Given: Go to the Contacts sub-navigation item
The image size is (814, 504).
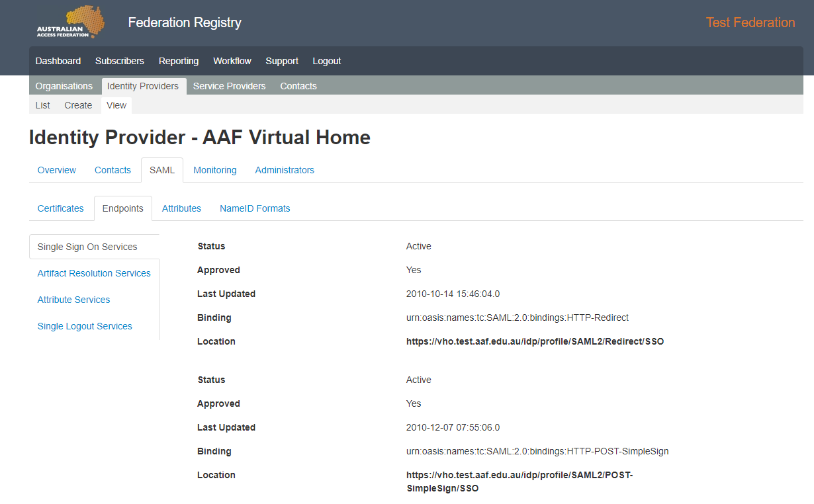Looking at the screenshot, I should [298, 86].
